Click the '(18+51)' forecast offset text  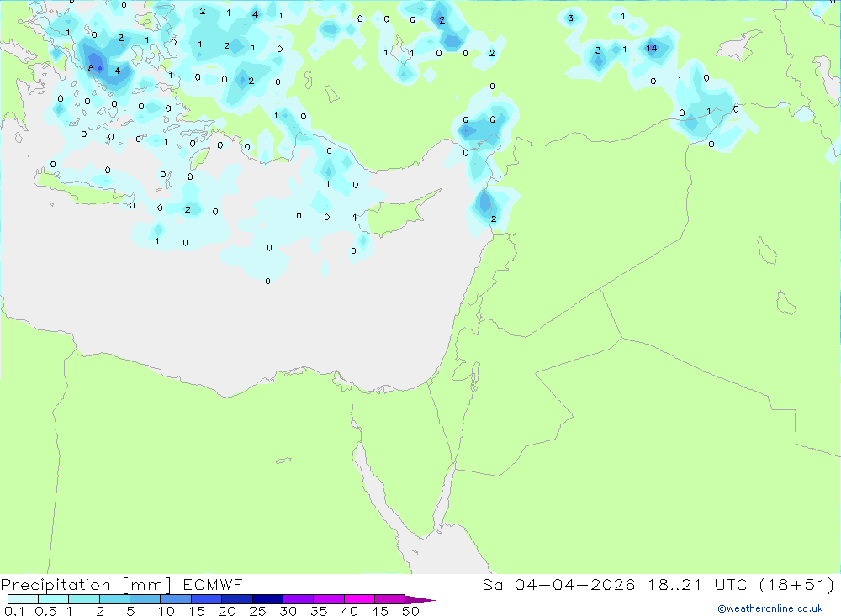click(x=797, y=585)
